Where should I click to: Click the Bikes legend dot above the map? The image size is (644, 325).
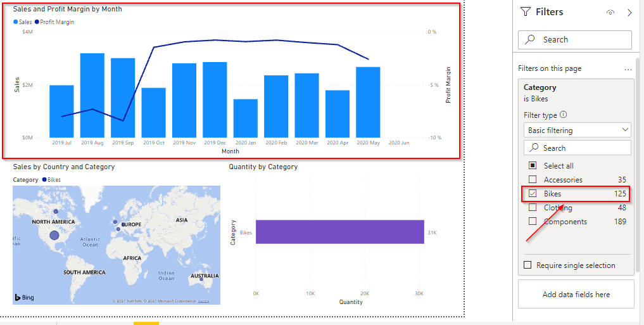click(44, 180)
